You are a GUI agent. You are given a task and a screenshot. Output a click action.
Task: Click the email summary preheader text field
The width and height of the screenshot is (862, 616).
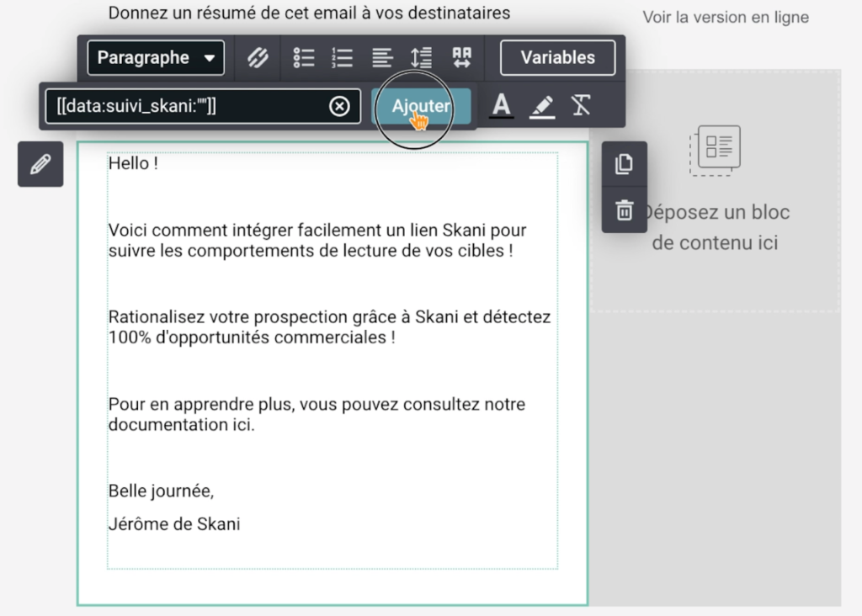tap(309, 13)
